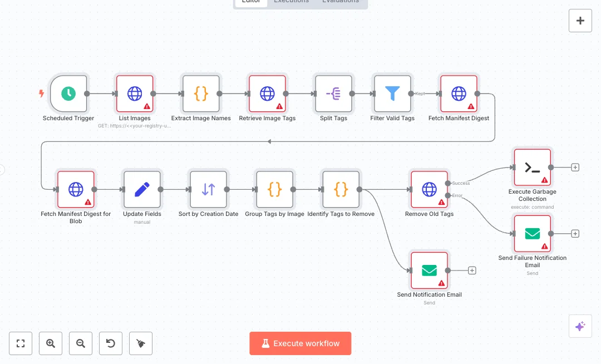Tidy up the workflow with broom icon
This screenshot has height=364, width=601.
(141, 343)
